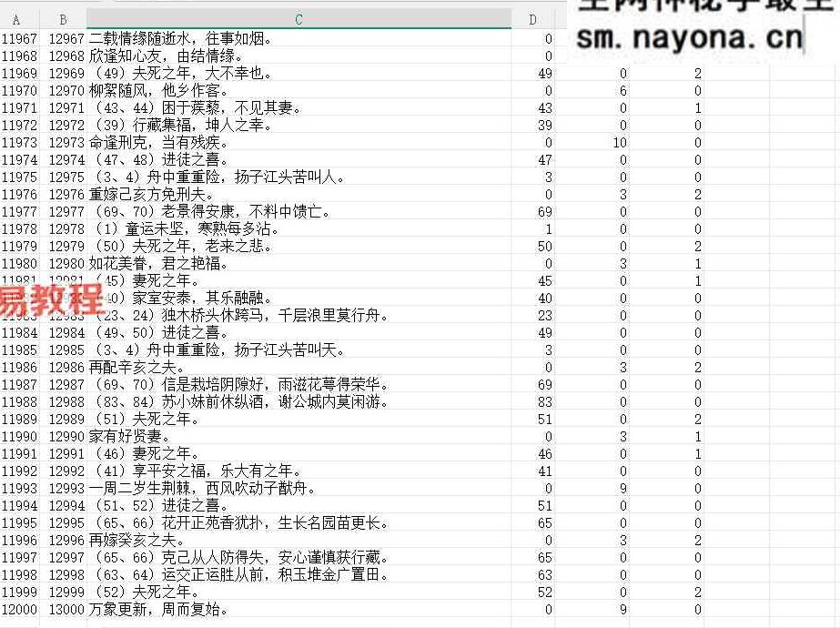Viewport: 840px width, 628px height.
Task: Click column A cell 12000
Action: tap(19, 609)
